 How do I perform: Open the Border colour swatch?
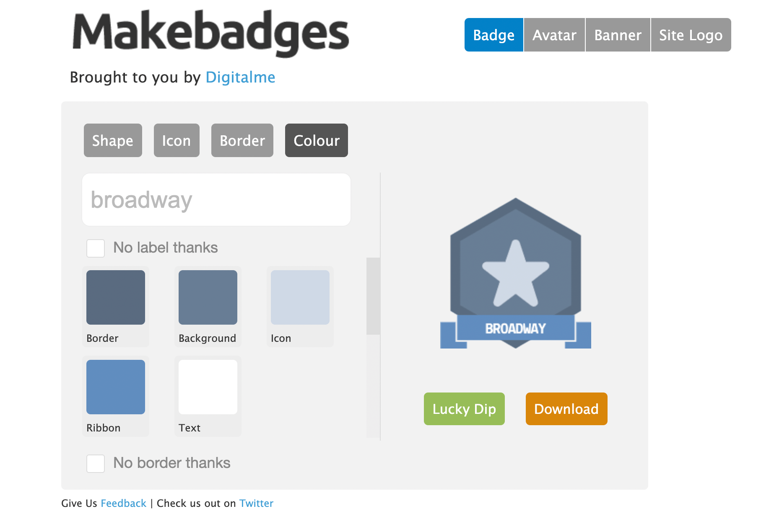pyautogui.click(x=116, y=297)
